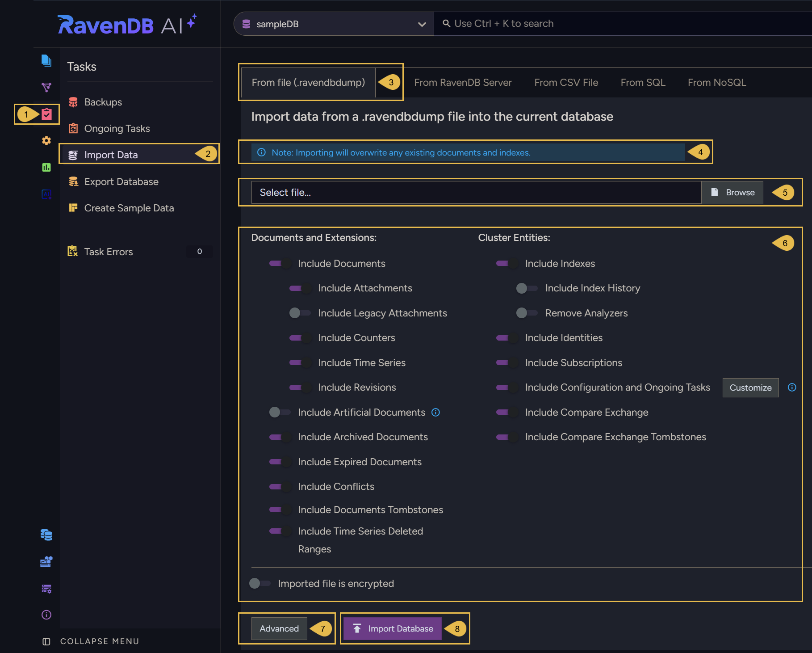812x653 pixels.
Task: Enable Remove Analyzers switch
Action: tap(527, 313)
